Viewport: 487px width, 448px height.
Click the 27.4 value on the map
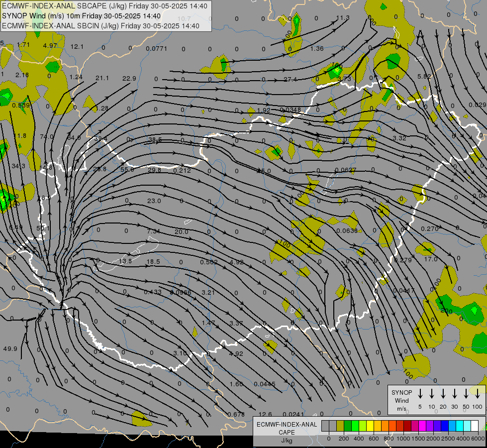(290, 79)
